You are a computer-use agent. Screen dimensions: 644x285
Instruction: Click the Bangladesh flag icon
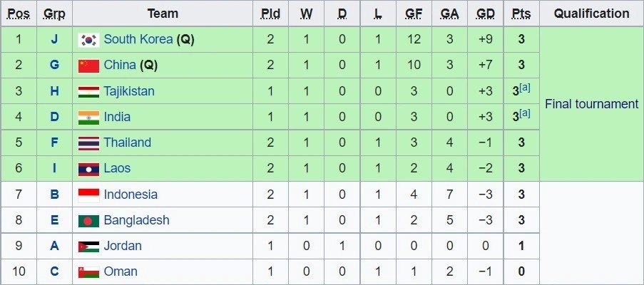88,220
